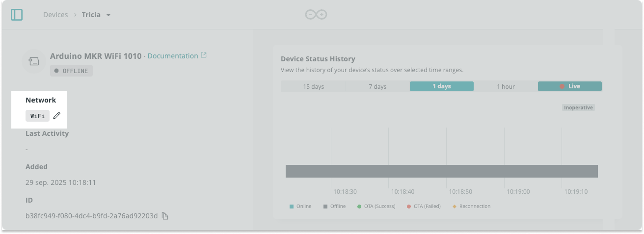Select the 1 days time range
644x234 pixels.
(x=441, y=86)
